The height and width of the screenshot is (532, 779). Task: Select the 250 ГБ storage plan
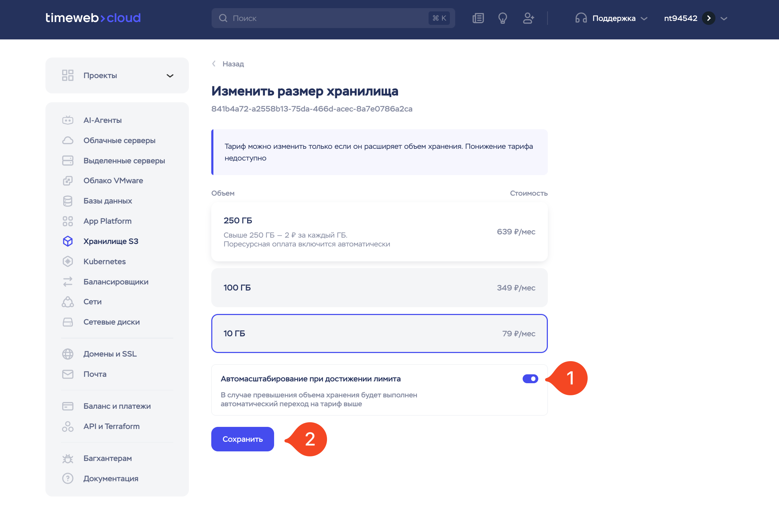tap(379, 232)
